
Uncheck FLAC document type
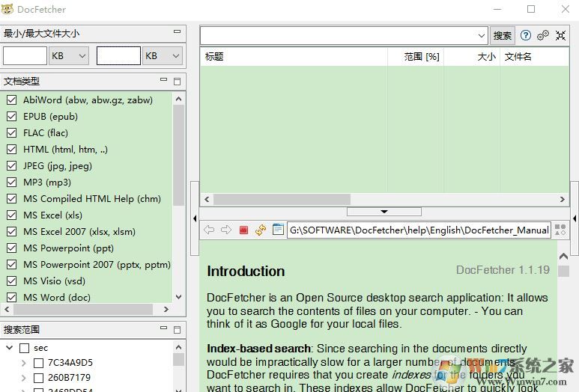(x=12, y=132)
